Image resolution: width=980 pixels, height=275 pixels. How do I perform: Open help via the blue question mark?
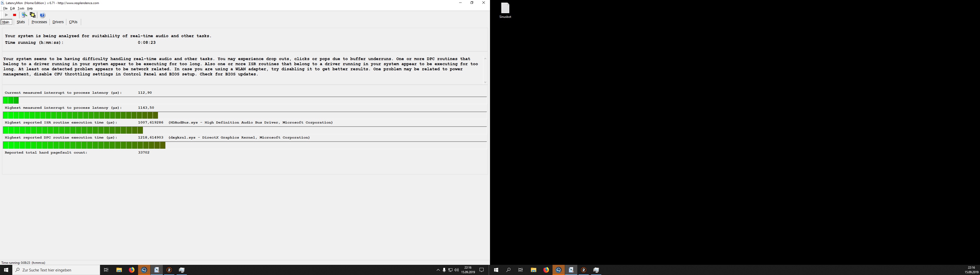(x=43, y=15)
